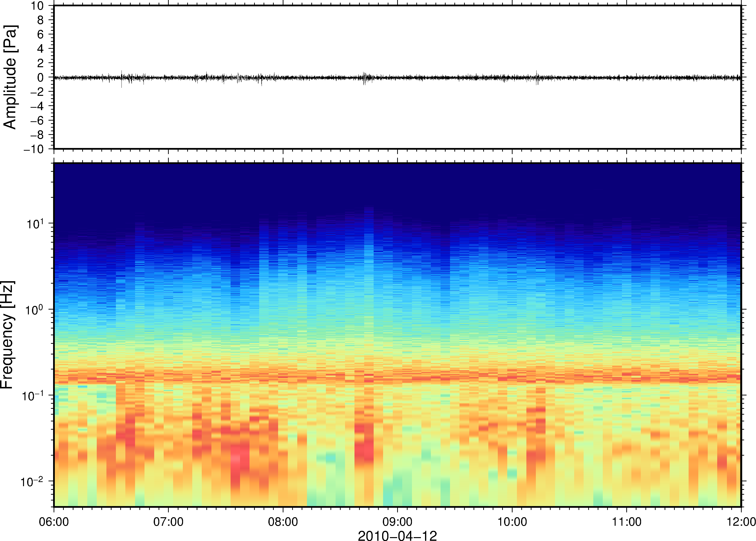This screenshot has width=756, height=541.
Task: Click the 12:00 time axis label
Action: (741, 522)
